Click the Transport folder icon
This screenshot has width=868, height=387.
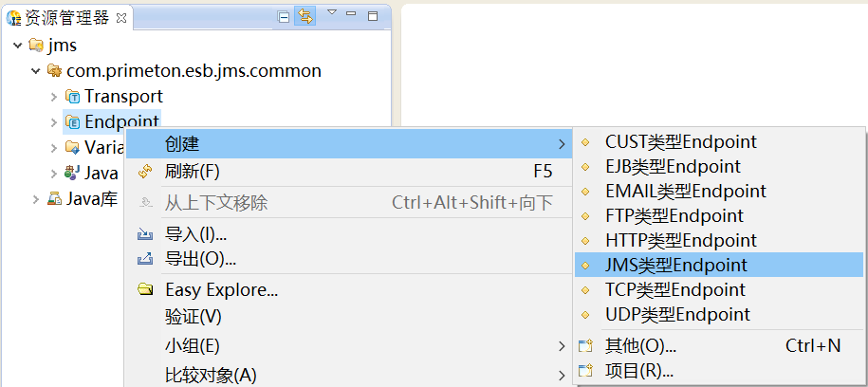[72, 97]
